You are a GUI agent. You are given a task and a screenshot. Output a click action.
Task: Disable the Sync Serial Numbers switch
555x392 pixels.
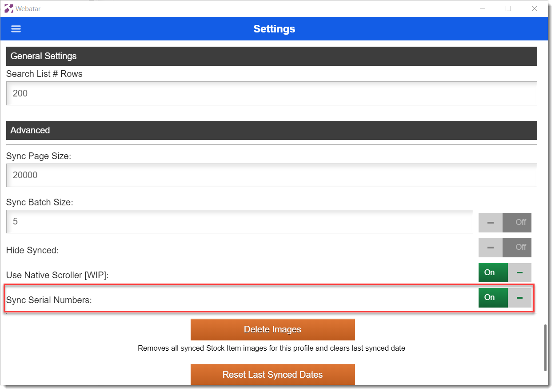tap(505, 298)
